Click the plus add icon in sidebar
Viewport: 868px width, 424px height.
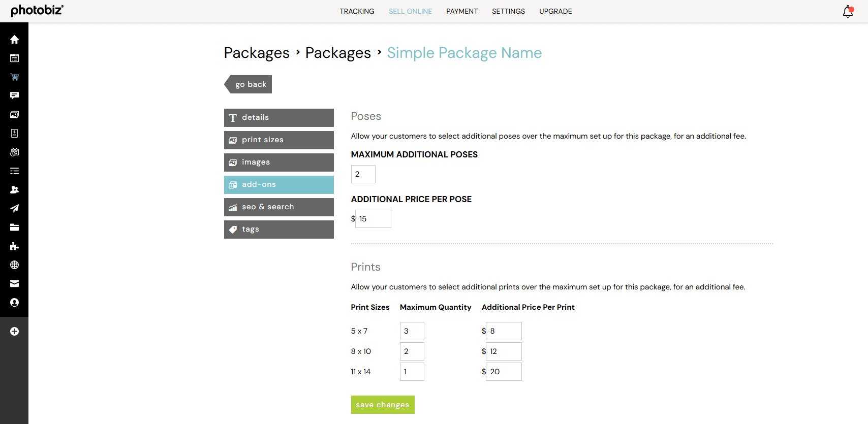(14, 332)
